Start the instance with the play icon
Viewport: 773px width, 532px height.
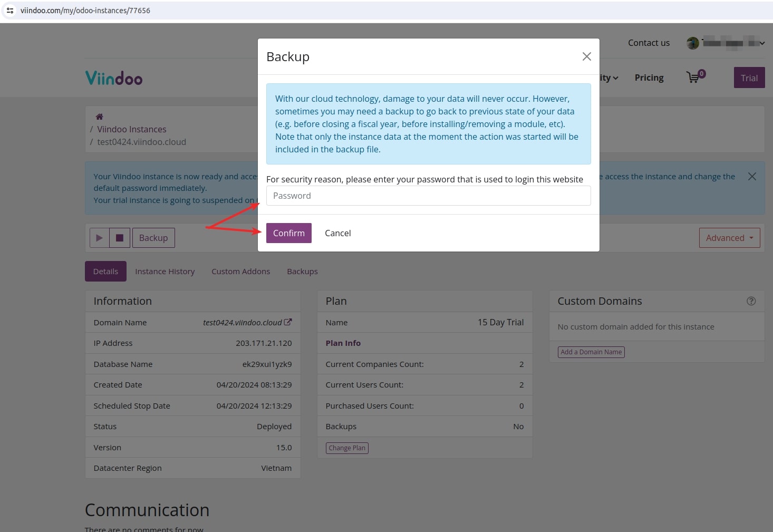click(x=99, y=238)
